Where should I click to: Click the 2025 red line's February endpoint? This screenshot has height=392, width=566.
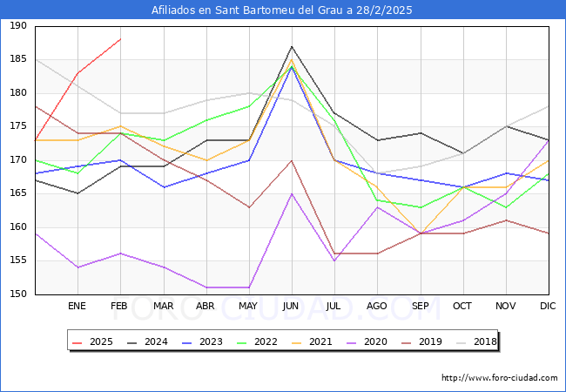point(120,39)
